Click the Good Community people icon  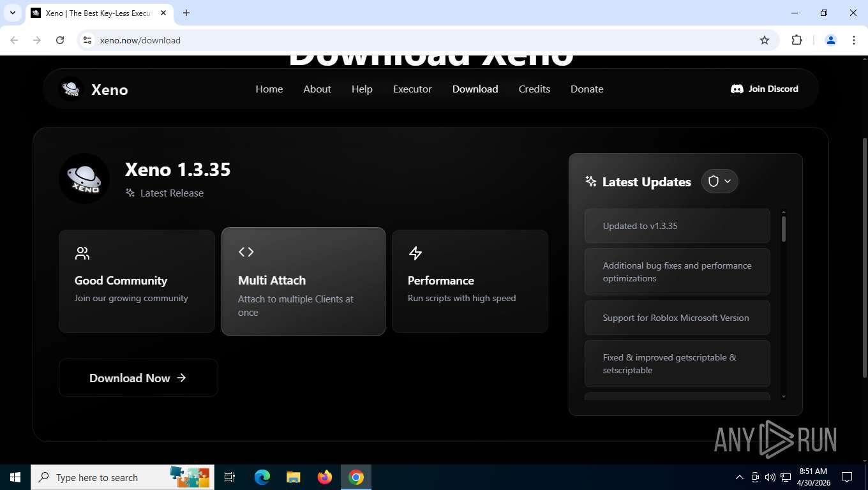[82, 253]
